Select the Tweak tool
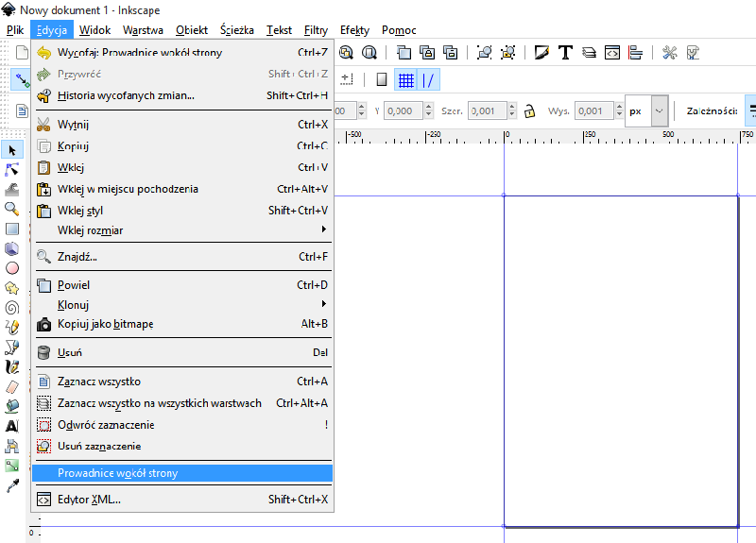The height and width of the screenshot is (543, 756). click(x=12, y=190)
